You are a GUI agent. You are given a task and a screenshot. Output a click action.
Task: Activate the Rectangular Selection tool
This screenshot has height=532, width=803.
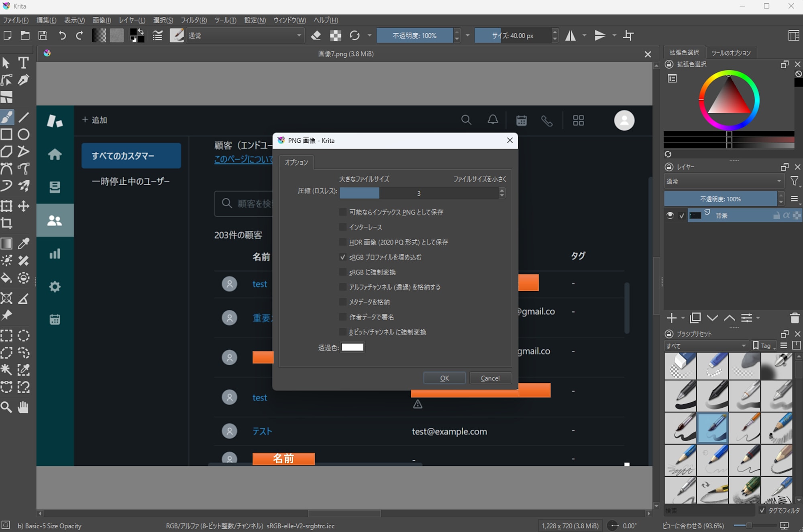6,335
